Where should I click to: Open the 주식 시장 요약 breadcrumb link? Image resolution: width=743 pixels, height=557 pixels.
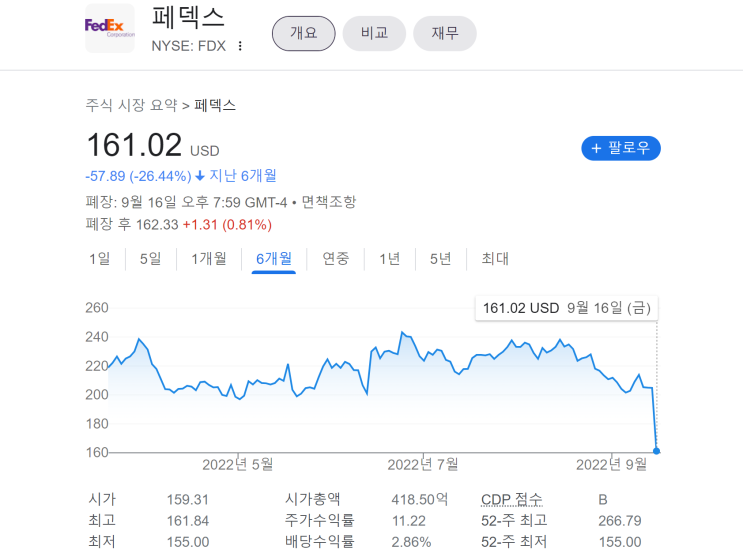[x=131, y=105]
